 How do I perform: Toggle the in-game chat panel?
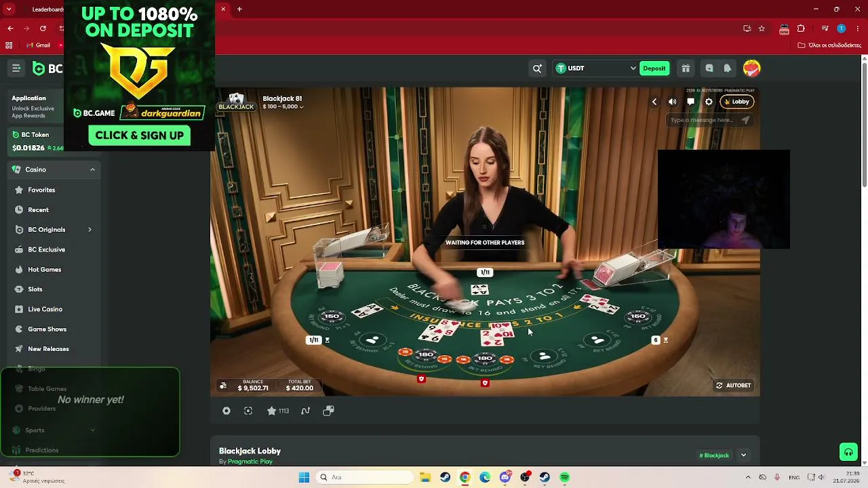coord(690,102)
